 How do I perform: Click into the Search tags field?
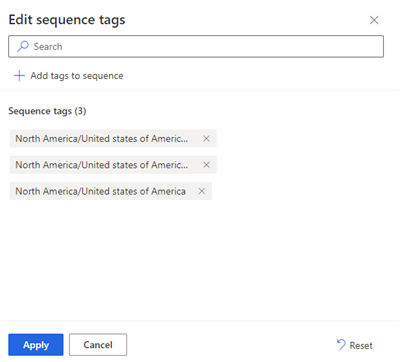(x=196, y=46)
